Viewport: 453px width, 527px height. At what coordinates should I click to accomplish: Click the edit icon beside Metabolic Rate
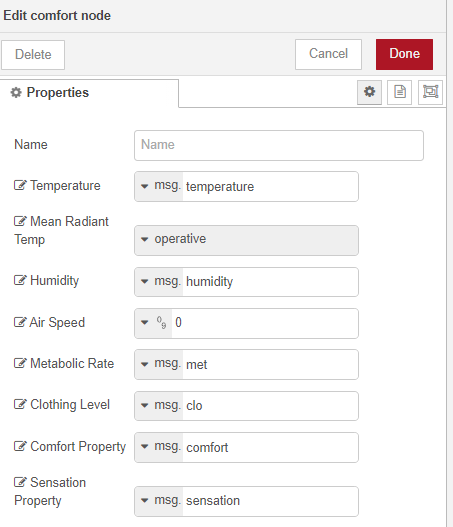click(20, 363)
